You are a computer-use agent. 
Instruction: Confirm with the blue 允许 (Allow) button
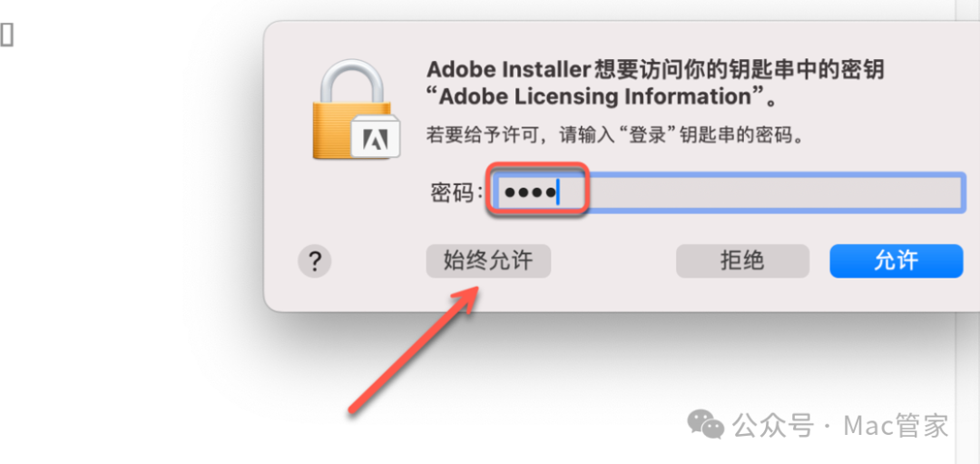pyautogui.click(x=896, y=262)
